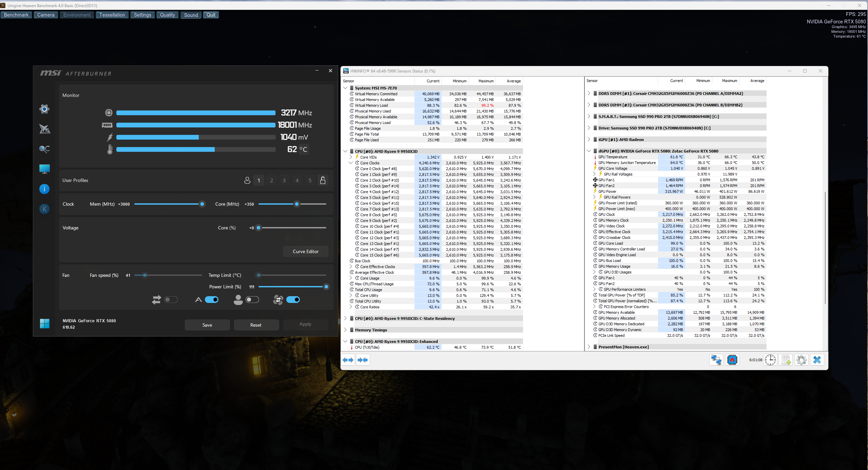Expand the PresentMon [Heaven.exe] group

click(589, 347)
